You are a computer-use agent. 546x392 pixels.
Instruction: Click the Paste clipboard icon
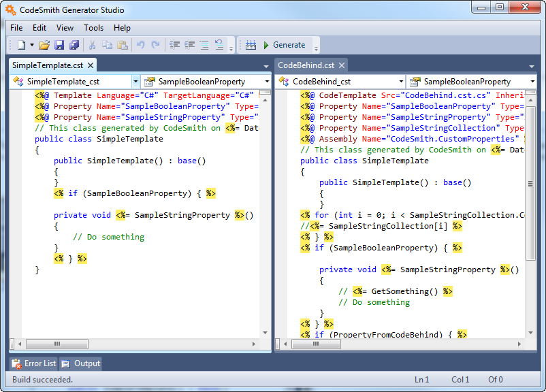coord(123,45)
